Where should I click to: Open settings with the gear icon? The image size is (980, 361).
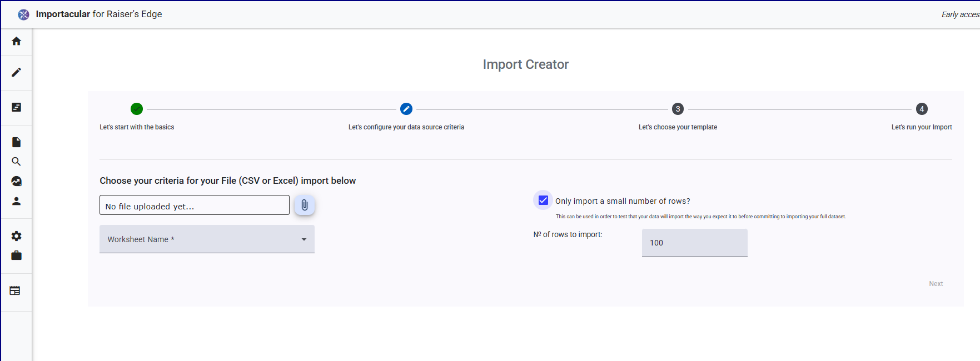17,236
